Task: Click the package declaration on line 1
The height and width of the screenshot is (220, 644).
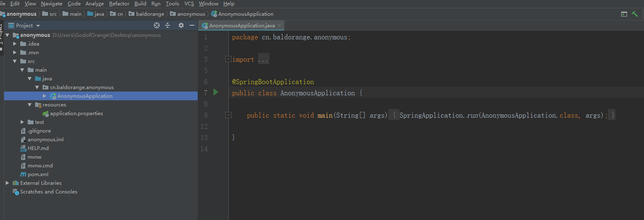Action: (x=291, y=37)
